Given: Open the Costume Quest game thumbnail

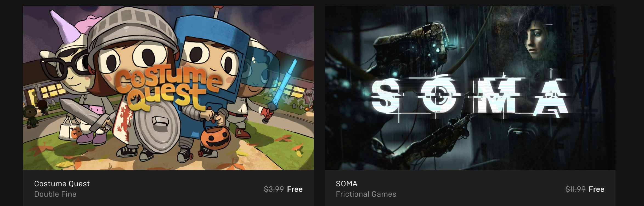Looking at the screenshot, I should [168, 88].
